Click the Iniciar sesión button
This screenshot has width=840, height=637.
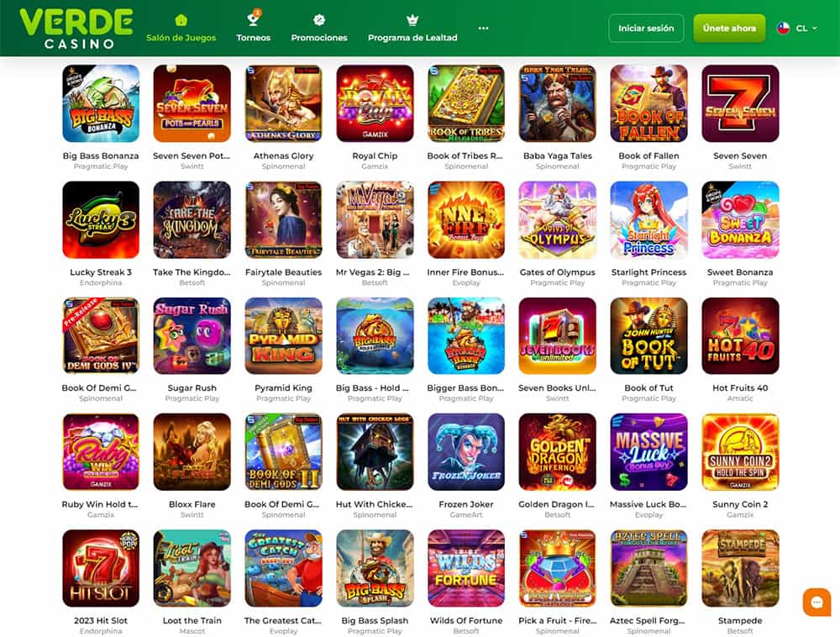[646, 29]
